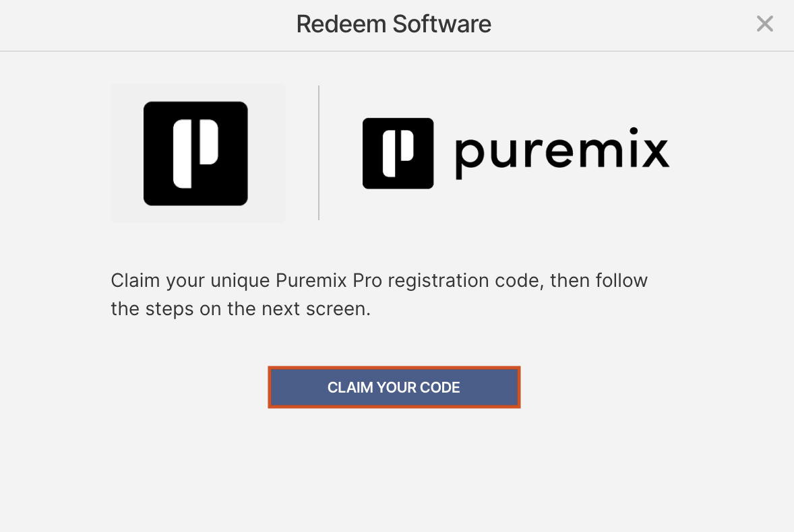
Task: Click the letter x ending the puremix wordmark
Action: 653,154
